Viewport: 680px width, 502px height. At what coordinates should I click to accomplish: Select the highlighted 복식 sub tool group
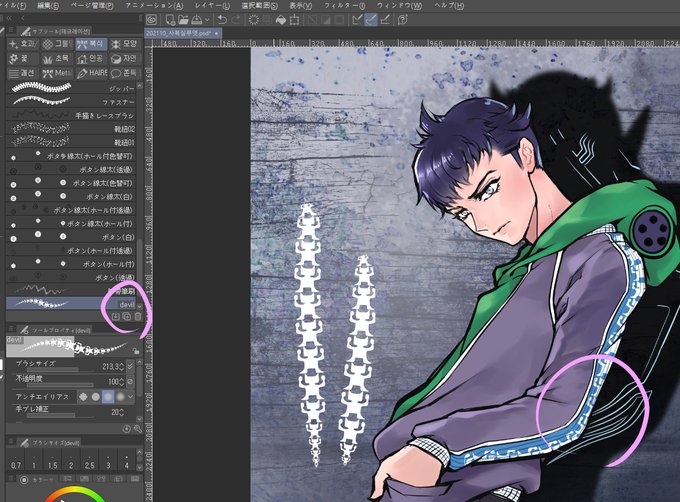click(92, 44)
